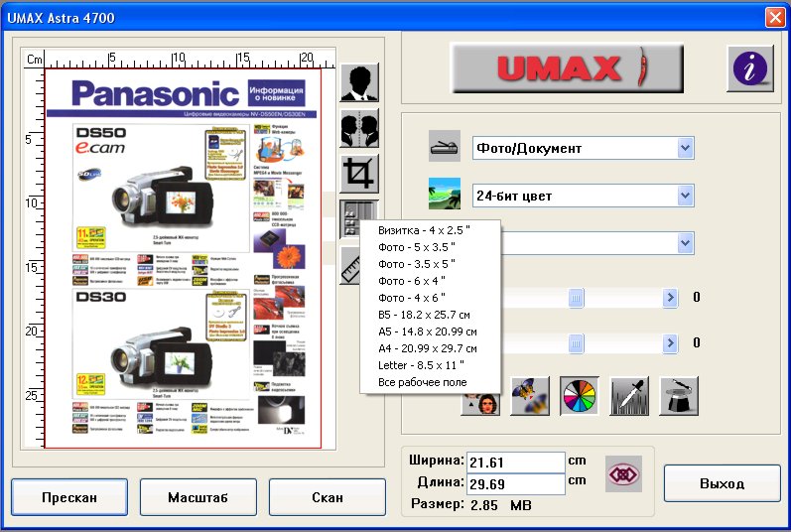Click the butterflies filter icon
Image resolution: width=791 pixels, height=532 pixels.
point(530,396)
